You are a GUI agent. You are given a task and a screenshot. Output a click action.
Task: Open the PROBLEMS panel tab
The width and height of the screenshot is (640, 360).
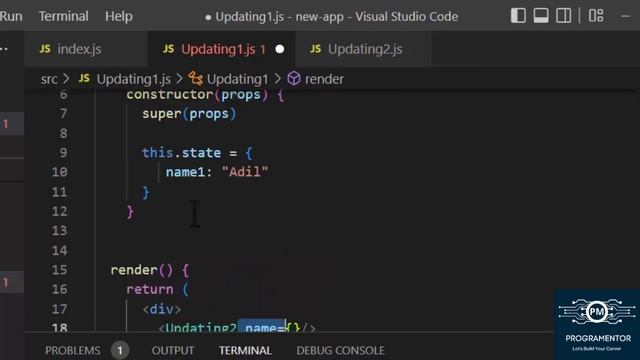[x=73, y=351]
